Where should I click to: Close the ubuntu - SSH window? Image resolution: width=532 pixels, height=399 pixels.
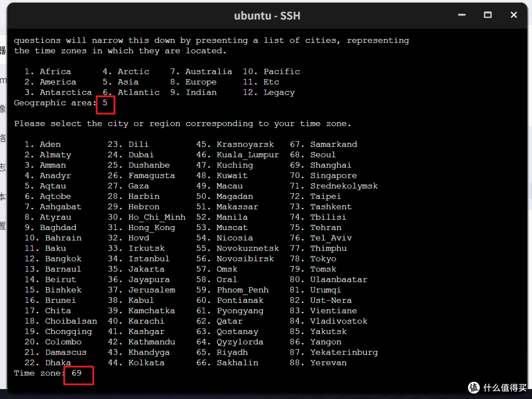514,15
